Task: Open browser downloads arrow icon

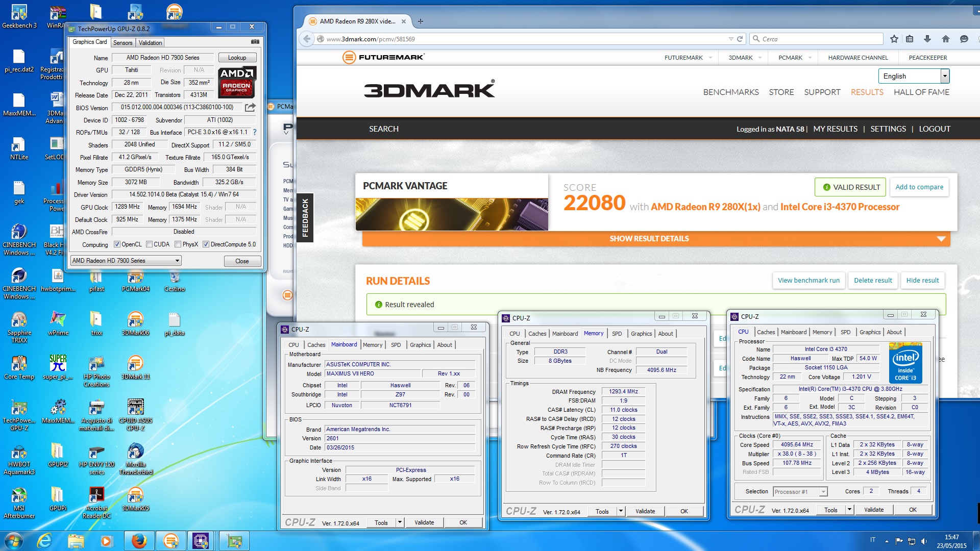Action: (927, 39)
